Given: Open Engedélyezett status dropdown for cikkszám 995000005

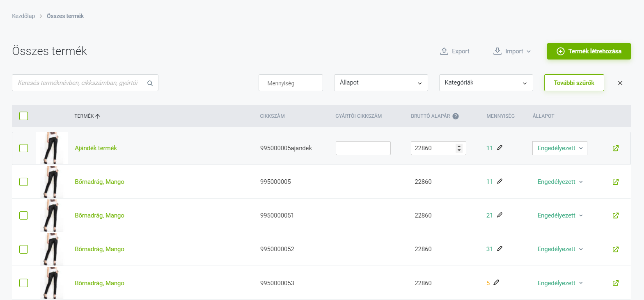Looking at the screenshot, I should tap(560, 182).
